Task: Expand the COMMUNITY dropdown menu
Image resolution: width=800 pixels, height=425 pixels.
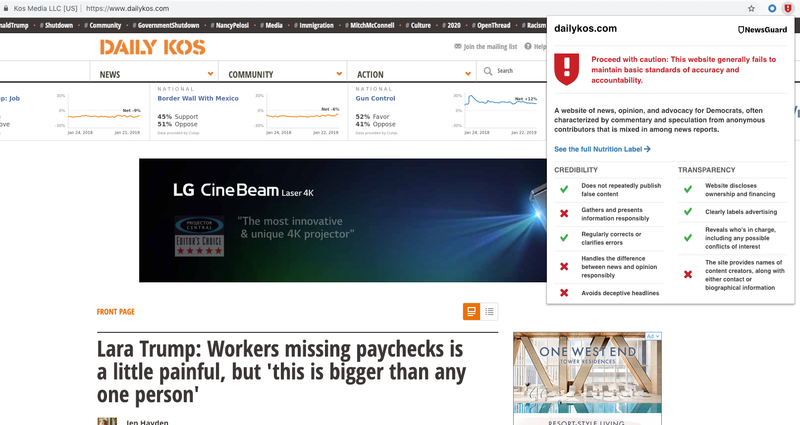Action: point(339,74)
